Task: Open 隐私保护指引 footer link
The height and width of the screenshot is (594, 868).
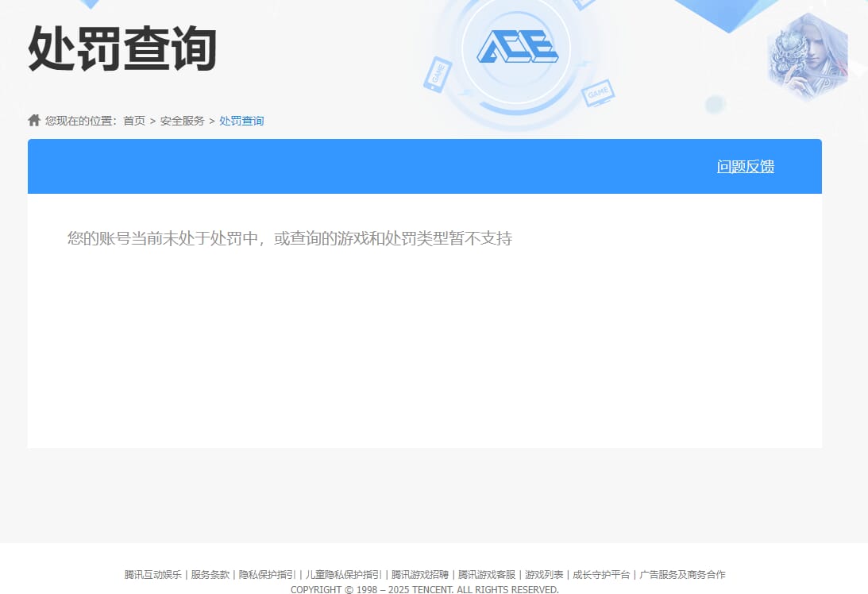Action: pos(268,575)
